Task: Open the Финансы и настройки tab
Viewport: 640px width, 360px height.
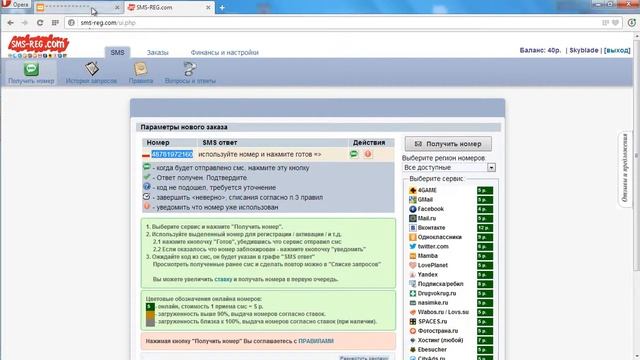Action: click(224, 53)
